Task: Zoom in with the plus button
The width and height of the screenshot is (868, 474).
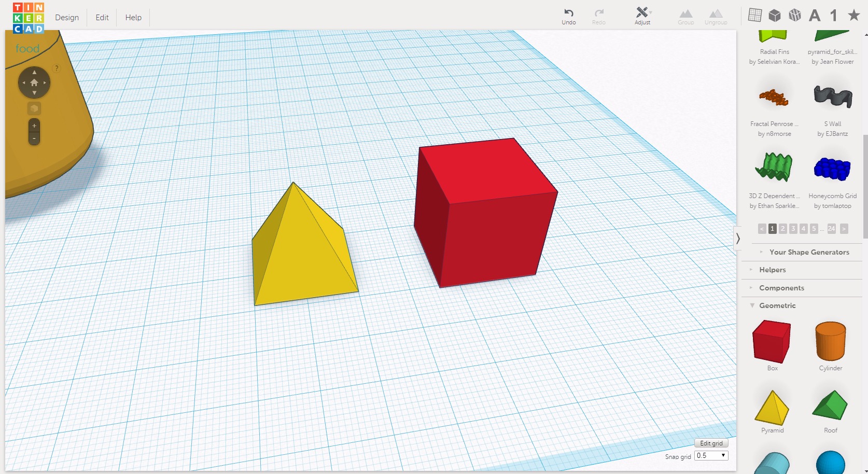Action: pyautogui.click(x=34, y=126)
